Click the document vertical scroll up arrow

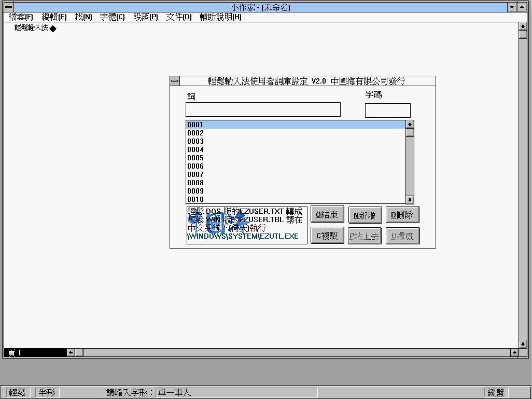pyautogui.click(x=523, y=26)
